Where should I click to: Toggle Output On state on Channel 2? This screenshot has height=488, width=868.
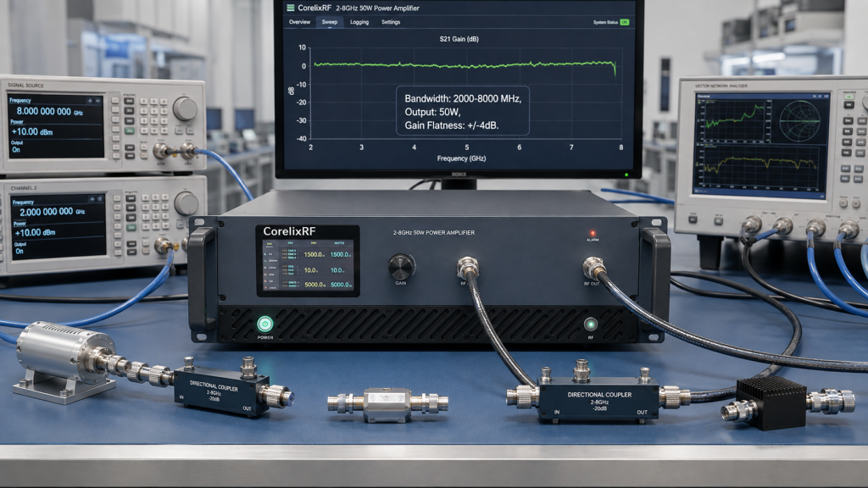[19, 251]
